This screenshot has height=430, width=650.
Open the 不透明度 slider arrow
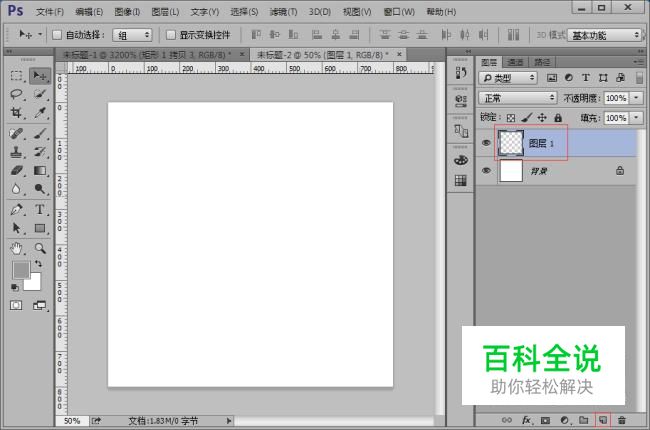pos(636,98)
